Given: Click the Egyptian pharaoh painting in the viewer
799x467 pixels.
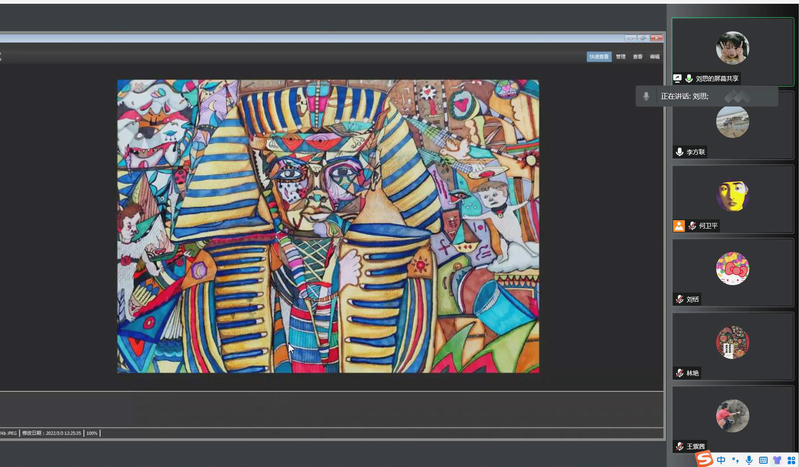Looking at the screenshot, I should click(x=328, y=226).
